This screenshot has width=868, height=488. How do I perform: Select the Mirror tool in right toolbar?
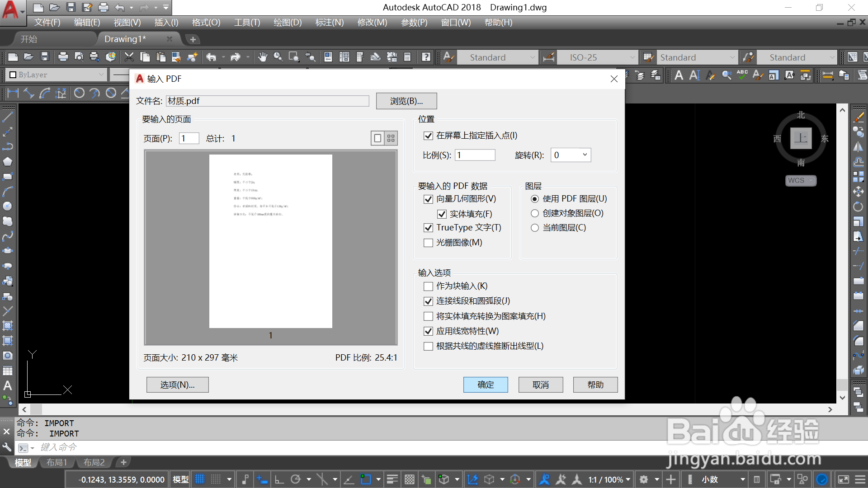pos(858,147)
